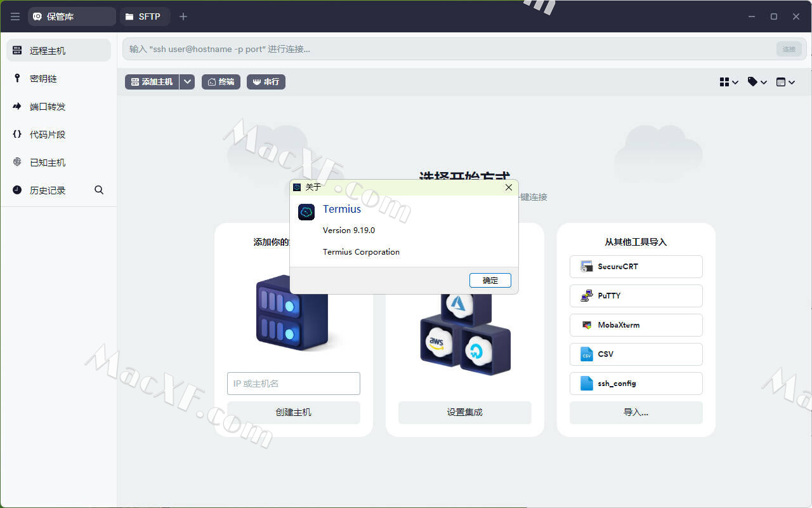Image resolution: width=812 pixels, height=508 pixels.
Task: Import from CSV file
Action: tap(636, 354)
